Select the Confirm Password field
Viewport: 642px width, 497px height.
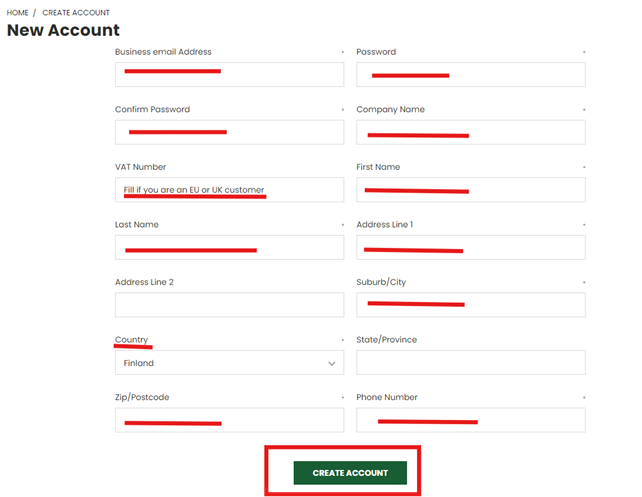coord(229,132)
